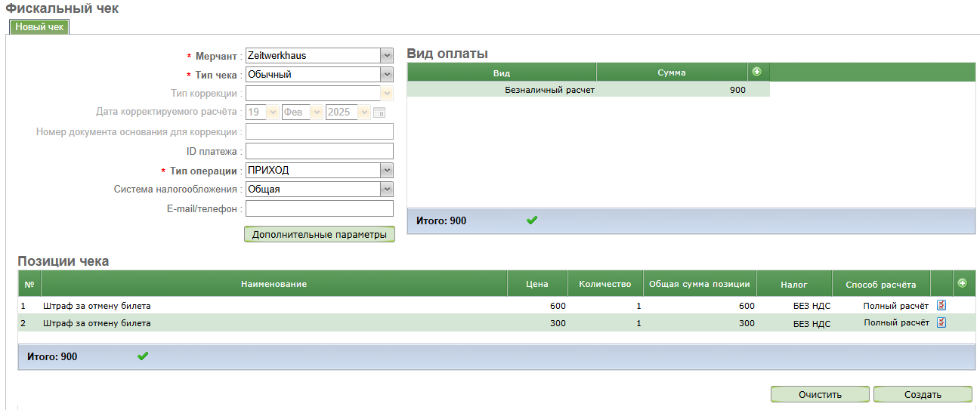The height and width of the screenshot is (410, 980).
Task: Click green checkmark beside payment Итого
Action: [x=532, y=220]
